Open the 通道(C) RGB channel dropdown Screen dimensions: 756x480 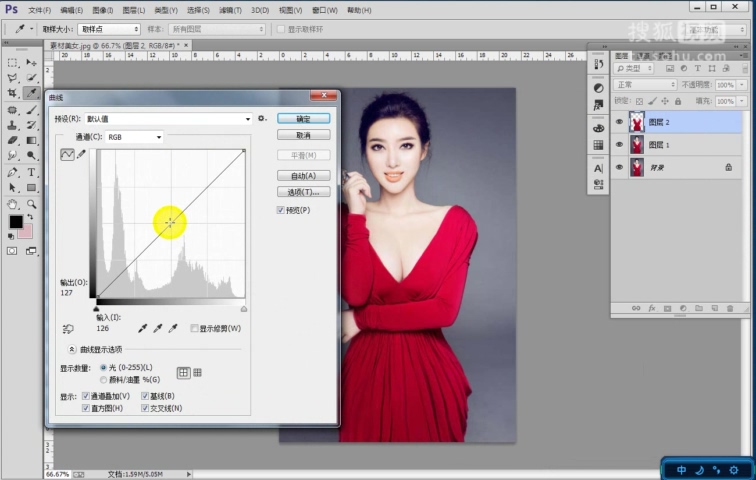tap(134, 137)
